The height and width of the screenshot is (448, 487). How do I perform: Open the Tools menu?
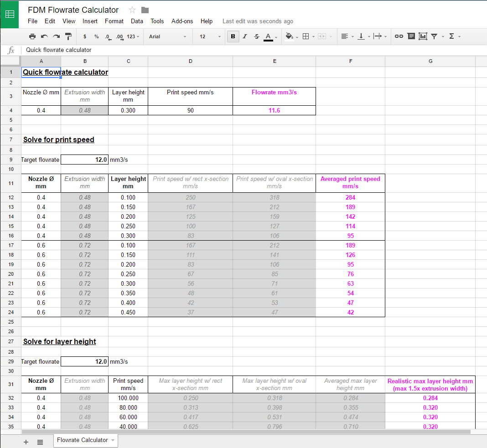157,21
